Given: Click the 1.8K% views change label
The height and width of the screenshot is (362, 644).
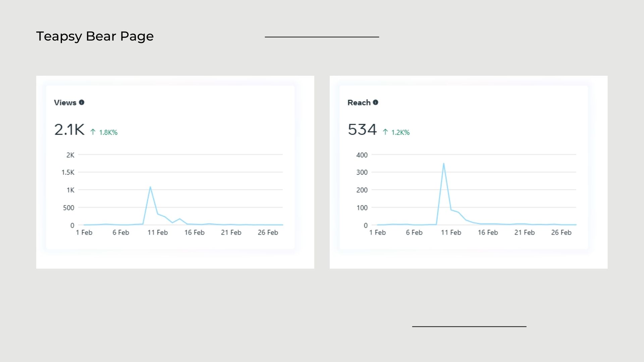Looking at the screenshot, I should [x=108, y=132].
